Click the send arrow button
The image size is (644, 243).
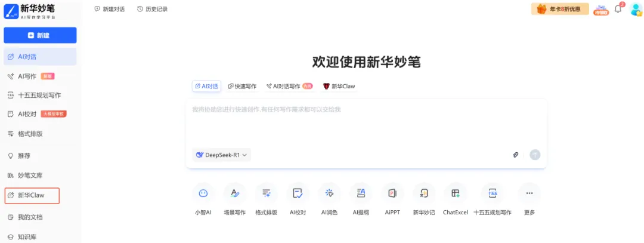535,155
